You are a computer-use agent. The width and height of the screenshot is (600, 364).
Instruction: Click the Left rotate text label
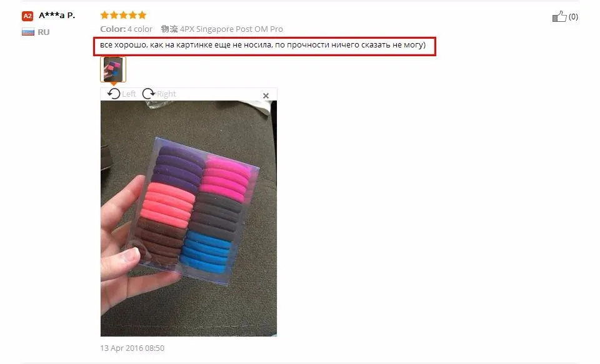(129, 94)
